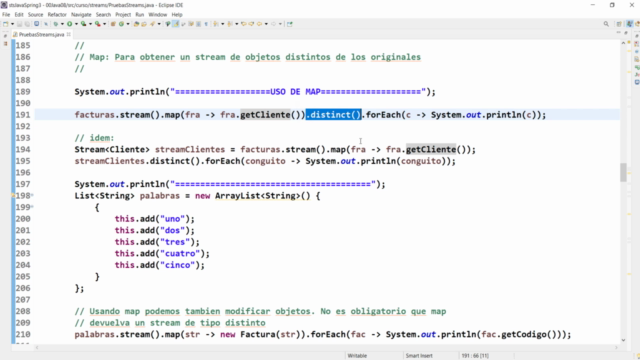Viewport: 640px width, 360px height.
Task: Collapse the fold marker at line 199
Action: (x=32, y=207)
